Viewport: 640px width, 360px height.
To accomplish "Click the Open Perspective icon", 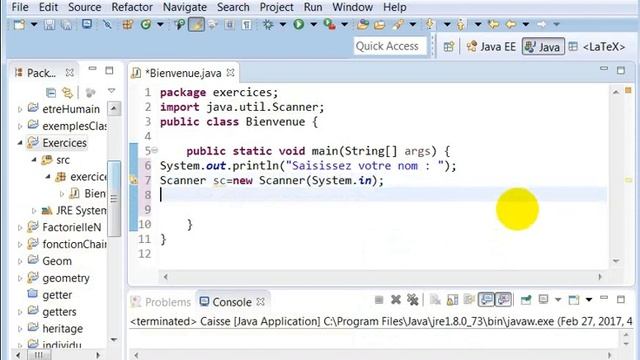I will [449, 47].
